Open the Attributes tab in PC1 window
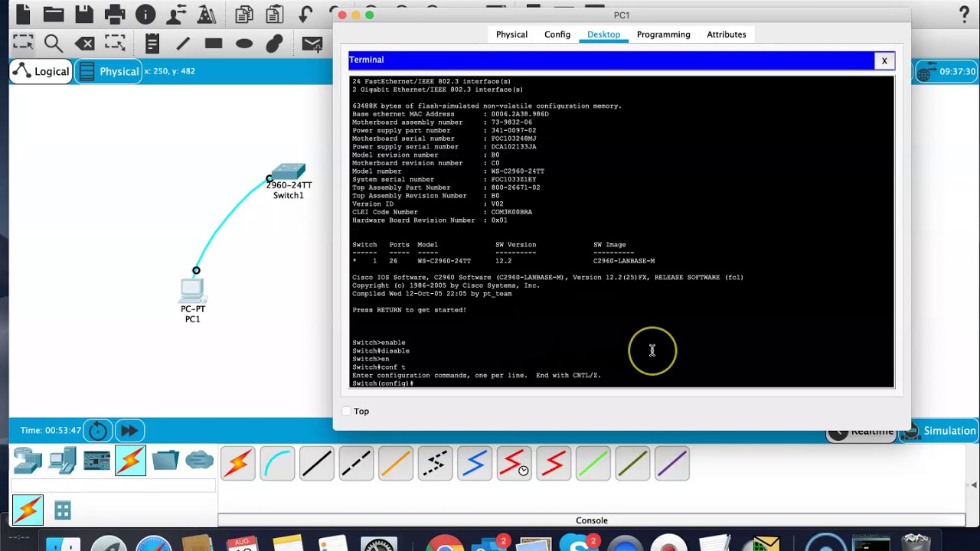The image size is (980, 551). [727, 34]
